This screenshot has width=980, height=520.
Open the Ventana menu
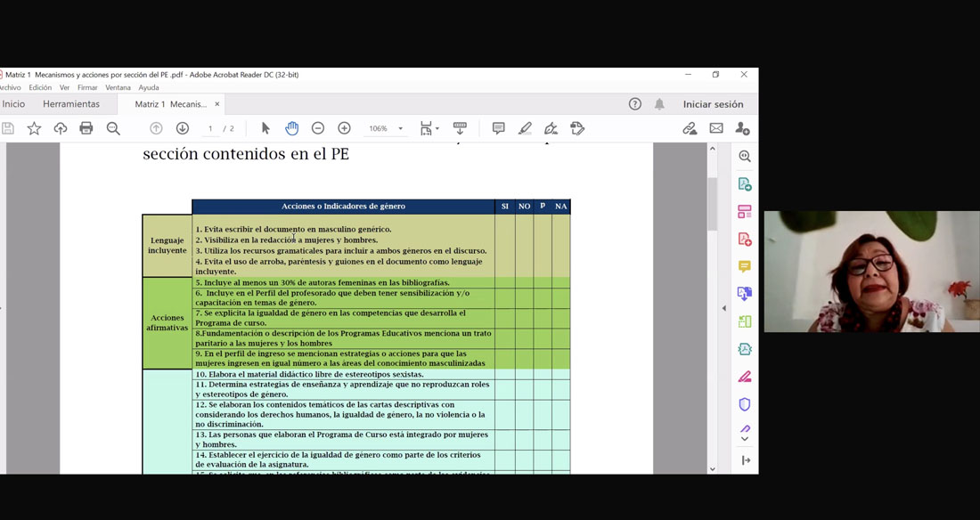coord(118,87)
